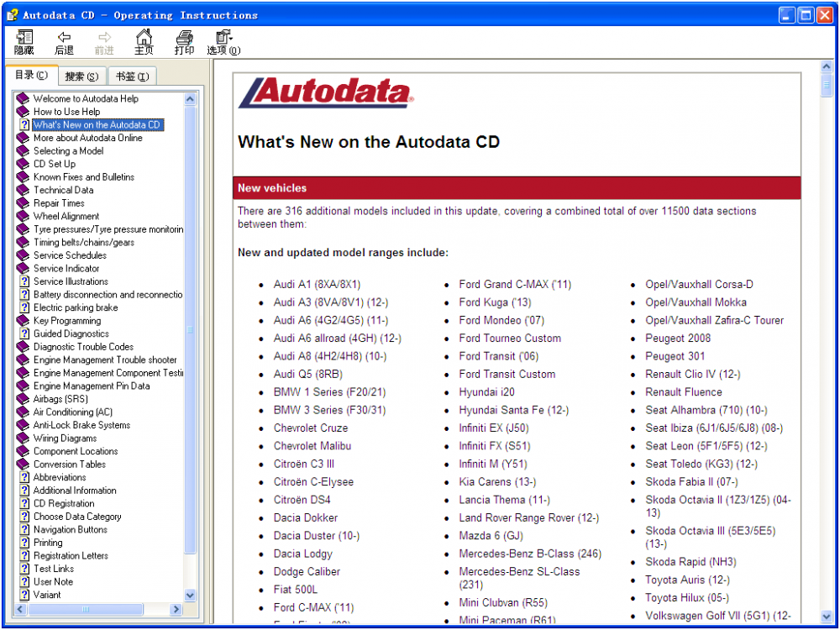Click contents tree horizontal scroll right arrow
The height and width of the screenshot is (630, 840).
pyautogui.click(x=176, y=610)
